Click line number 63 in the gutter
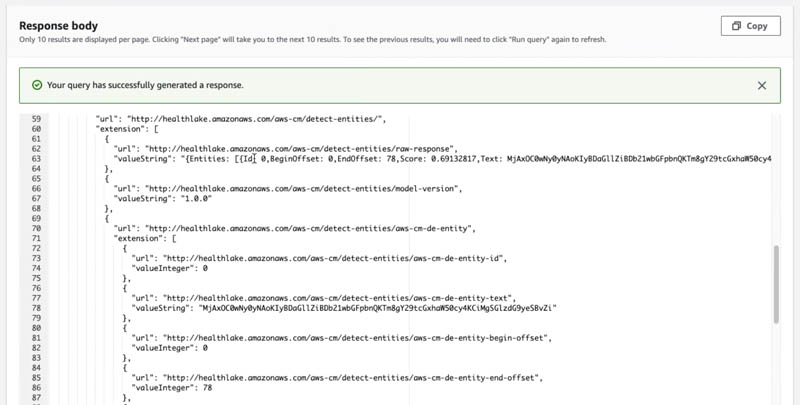This screenshot has width=800, height=405. (x=36, y=159)
